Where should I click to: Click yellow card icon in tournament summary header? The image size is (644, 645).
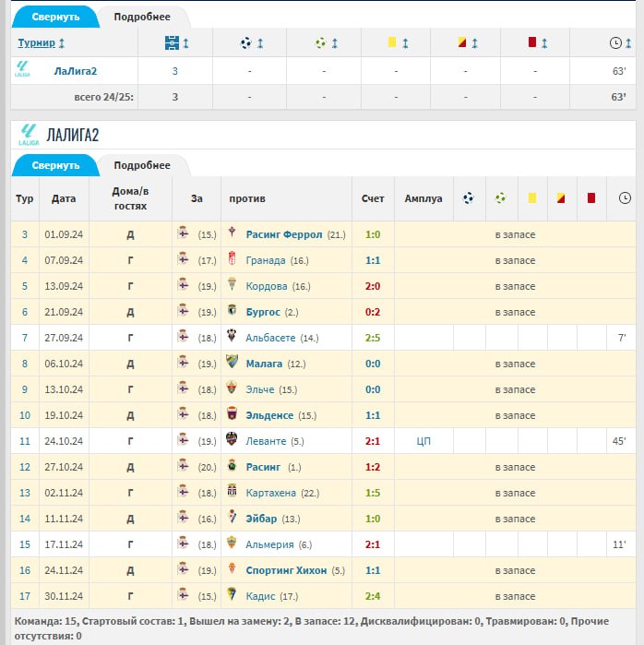[x=392, y=42]
